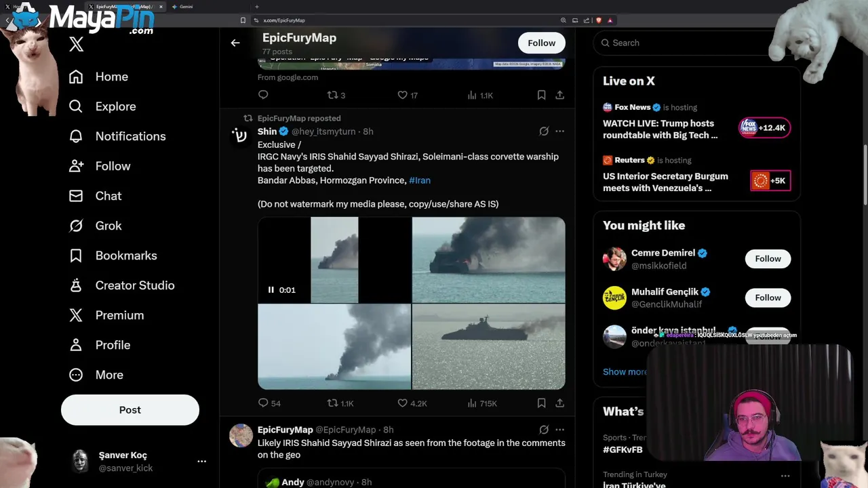Open Grok icon on EpicFuryMap 8h post
Viewport: 868px width, 488px height.
click(x=544, y=430)
